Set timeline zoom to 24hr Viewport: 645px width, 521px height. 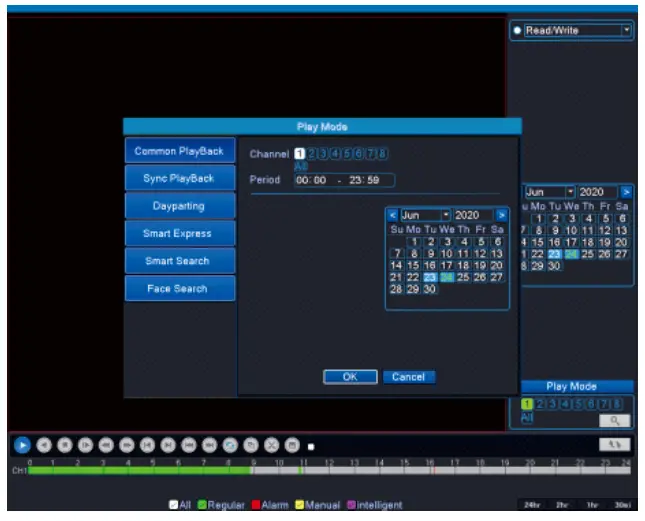[x=532, y=505]
